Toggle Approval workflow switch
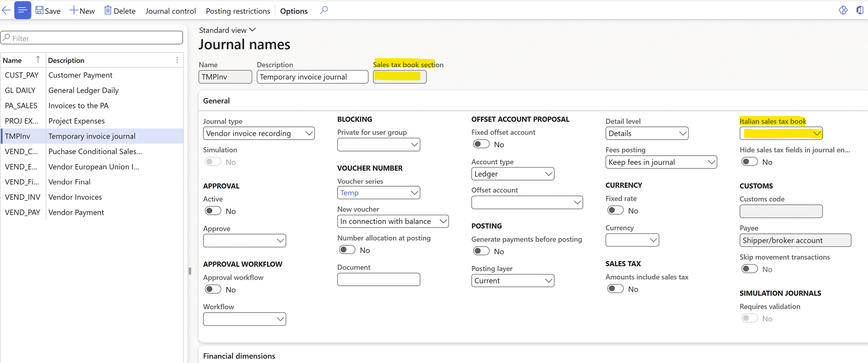 (x=213, y=289)
